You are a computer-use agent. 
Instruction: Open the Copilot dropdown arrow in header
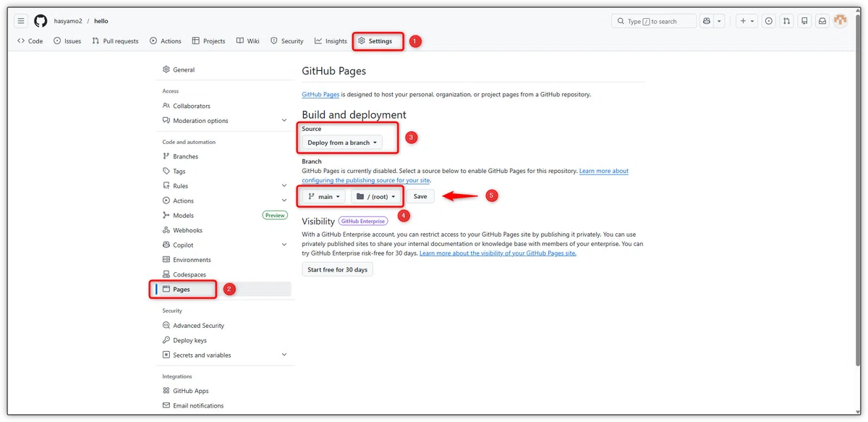pos(719,21)
